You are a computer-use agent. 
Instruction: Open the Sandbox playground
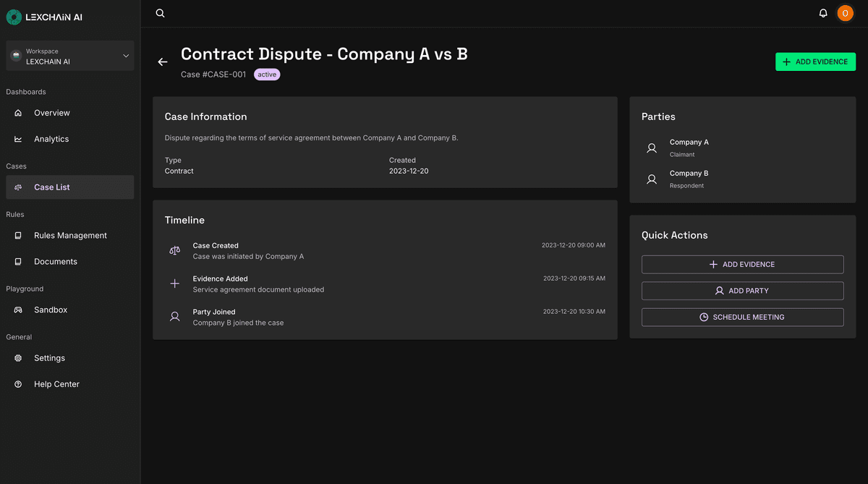(x=70, y=310)
